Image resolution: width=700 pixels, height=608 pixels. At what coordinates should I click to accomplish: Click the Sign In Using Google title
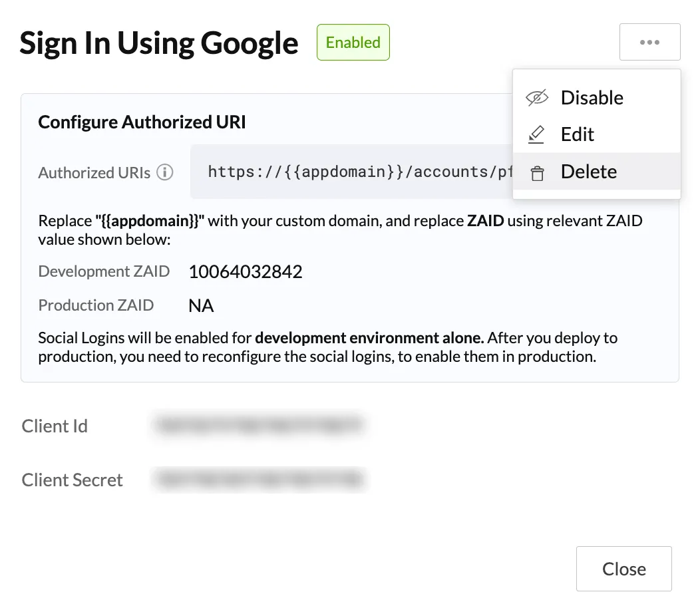coord(159,43)
